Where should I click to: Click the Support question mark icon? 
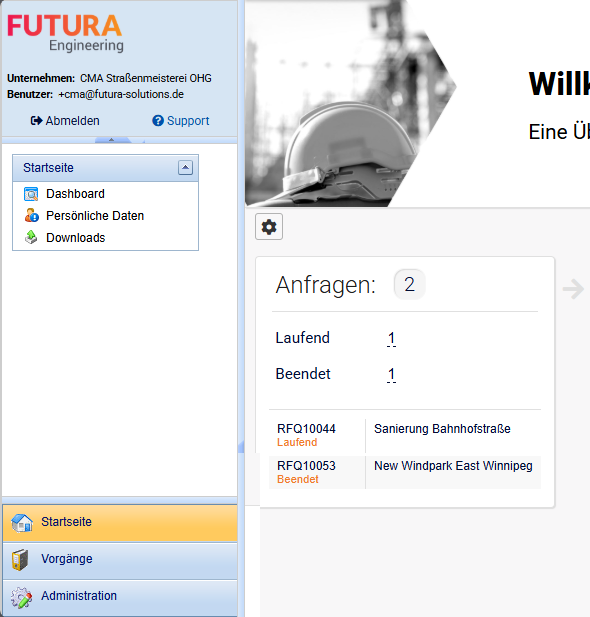pyautogui.click(x=158, y=121)
